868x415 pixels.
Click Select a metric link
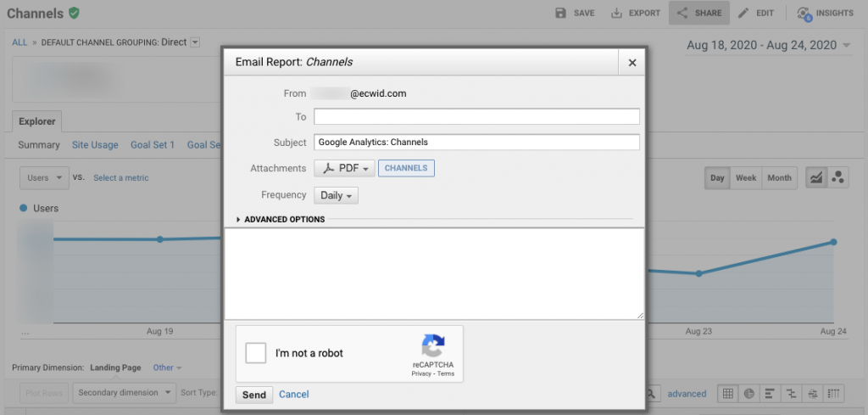(x=120, y=178)
